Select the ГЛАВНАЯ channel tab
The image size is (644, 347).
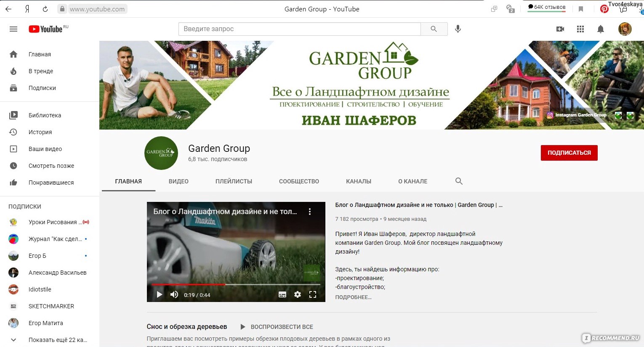pos(128,181)
